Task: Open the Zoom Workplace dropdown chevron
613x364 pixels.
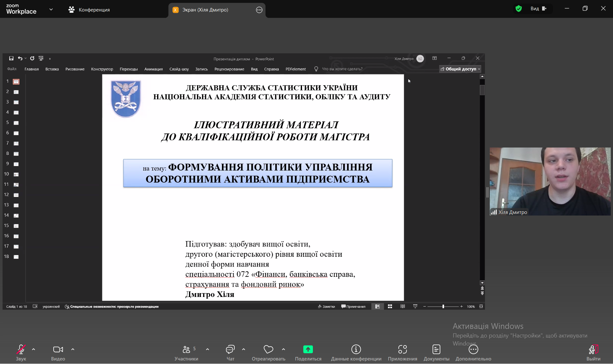Action: [x=51, y=10]
